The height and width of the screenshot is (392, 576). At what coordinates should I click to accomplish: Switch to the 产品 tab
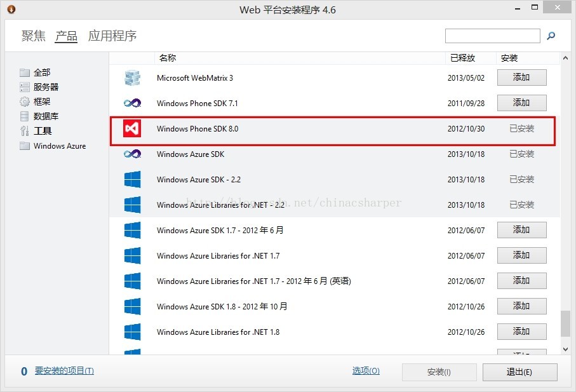tap(66, 36)
